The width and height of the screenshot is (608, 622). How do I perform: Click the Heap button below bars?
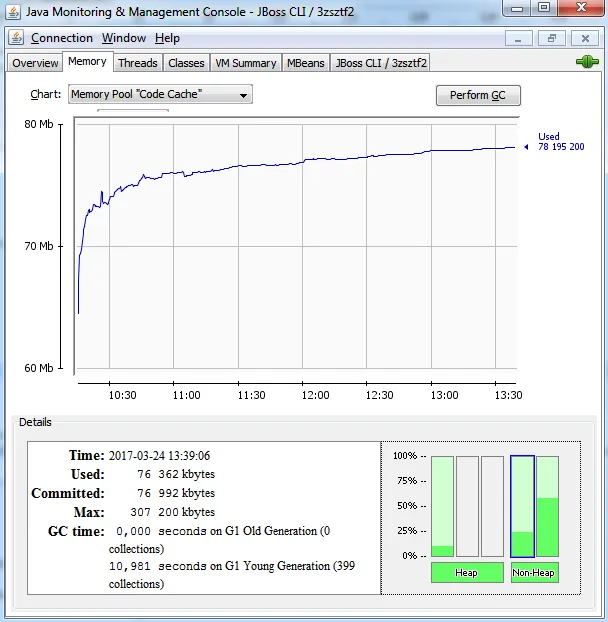point(467,572)
